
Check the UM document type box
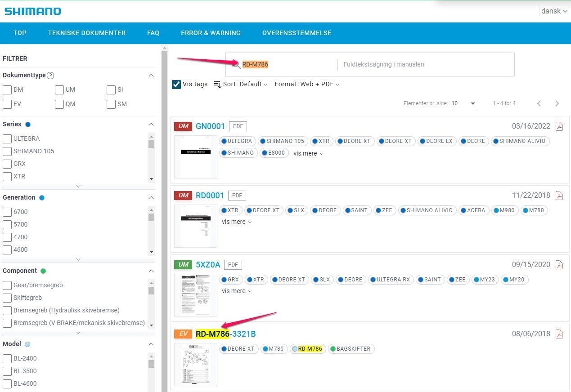[59, 90]
